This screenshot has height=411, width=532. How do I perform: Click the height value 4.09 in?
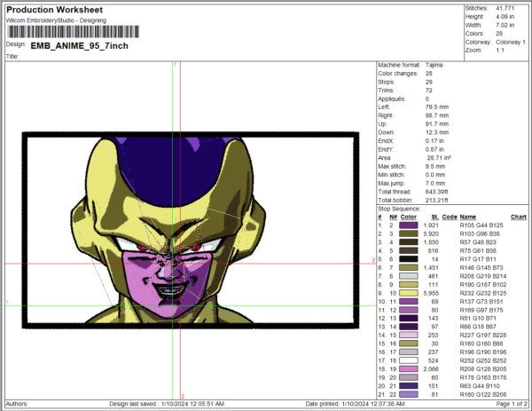click(505, 17)
